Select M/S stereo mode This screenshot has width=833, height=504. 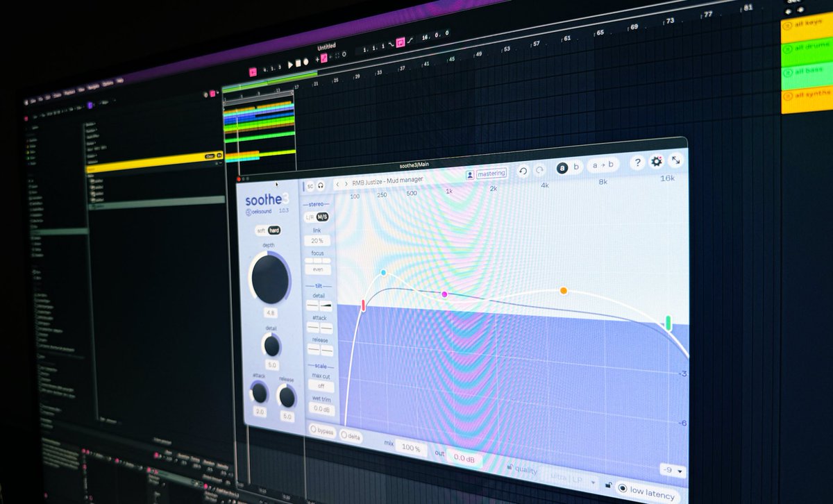click(322, 217)
